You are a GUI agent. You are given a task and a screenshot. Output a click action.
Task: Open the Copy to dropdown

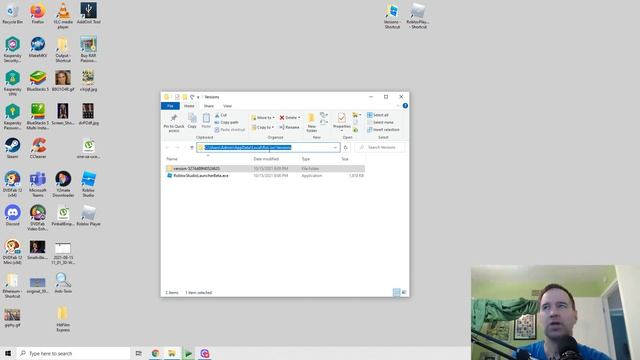(x=262, y=127)
